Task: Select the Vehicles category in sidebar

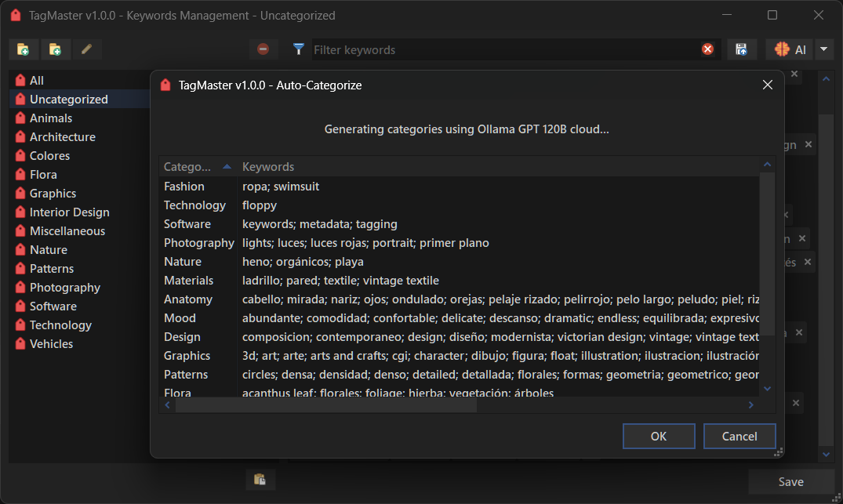Action: point(51,344)
